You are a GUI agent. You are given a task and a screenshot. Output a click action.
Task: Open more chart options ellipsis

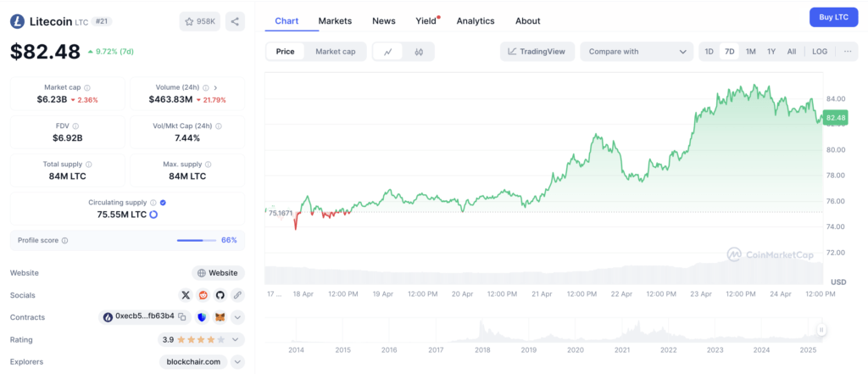[x=848, y=52]
